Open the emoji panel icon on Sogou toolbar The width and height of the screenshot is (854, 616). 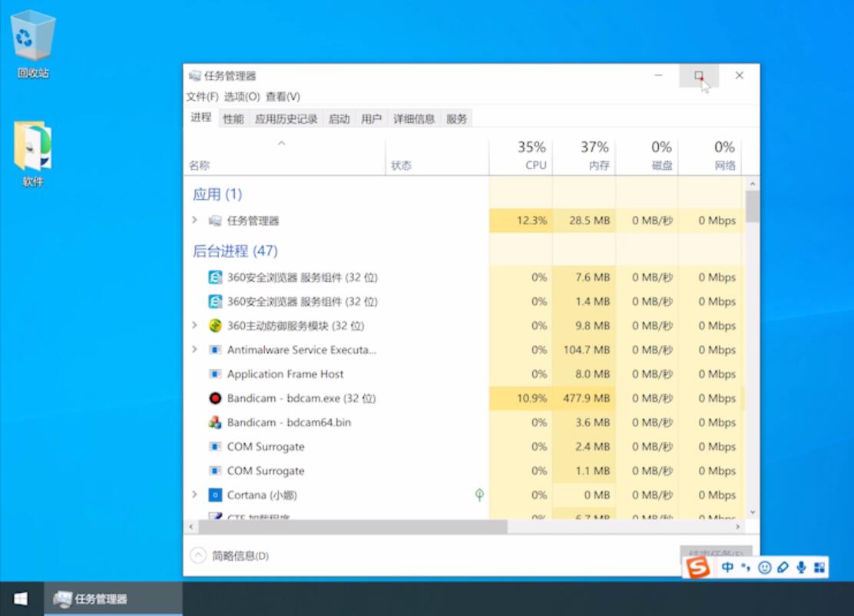coord(764,568)
